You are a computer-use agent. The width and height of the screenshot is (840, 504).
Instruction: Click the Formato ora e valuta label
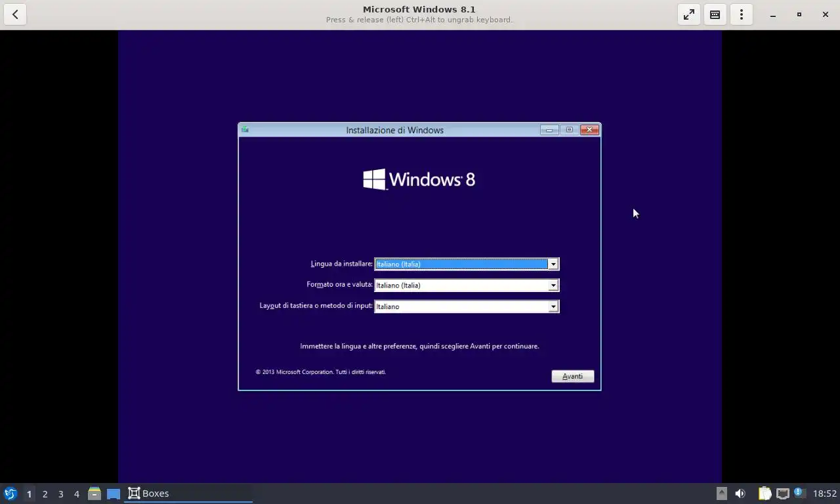coord(339,285)
